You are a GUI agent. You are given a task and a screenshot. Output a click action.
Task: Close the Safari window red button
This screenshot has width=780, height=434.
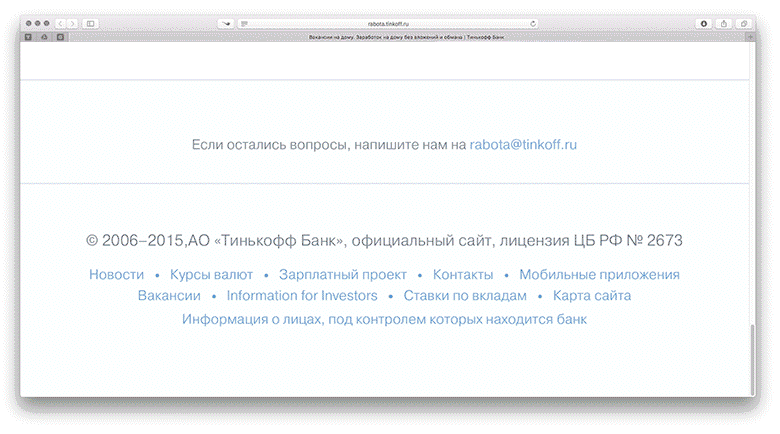(x=28, y=23)
